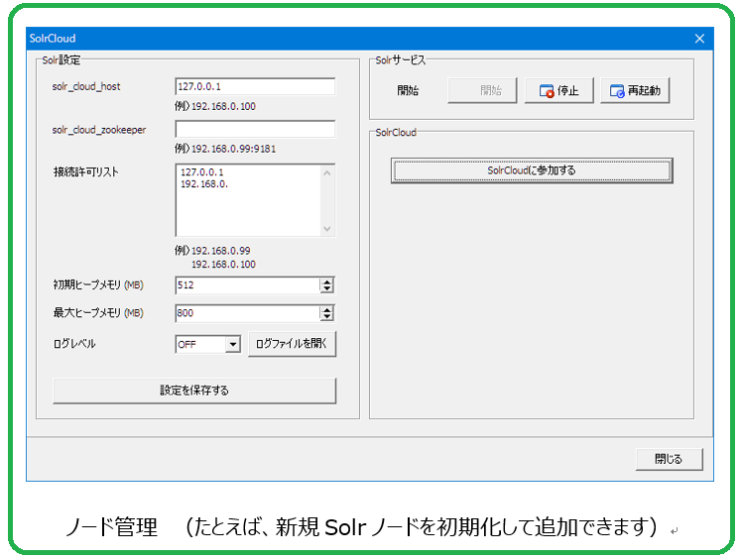
Task: Close the SolrCloud window with X
Action: click(x=699, y=39)
